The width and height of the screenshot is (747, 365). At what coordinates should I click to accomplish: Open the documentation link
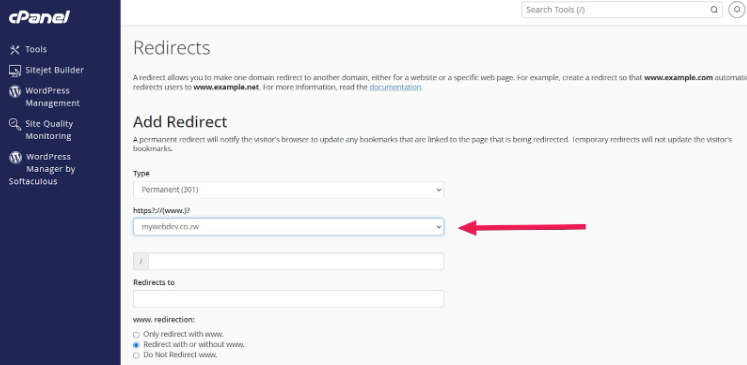point(395,87)
